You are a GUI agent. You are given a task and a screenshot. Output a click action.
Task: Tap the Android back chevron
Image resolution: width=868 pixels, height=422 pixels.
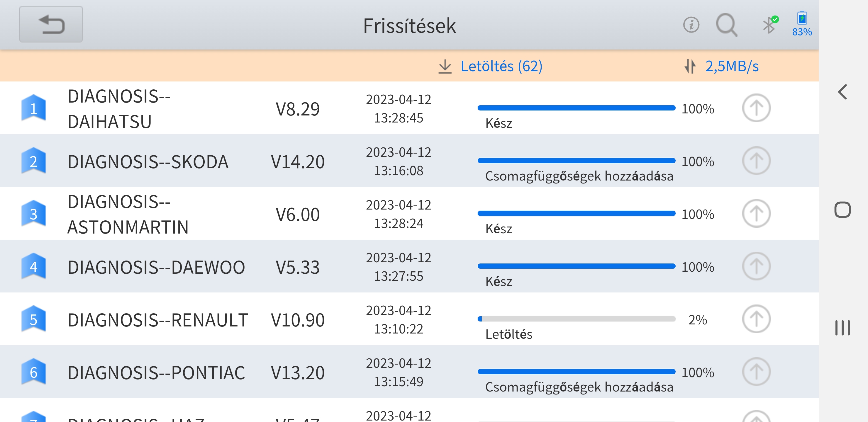tap(842, 92)
